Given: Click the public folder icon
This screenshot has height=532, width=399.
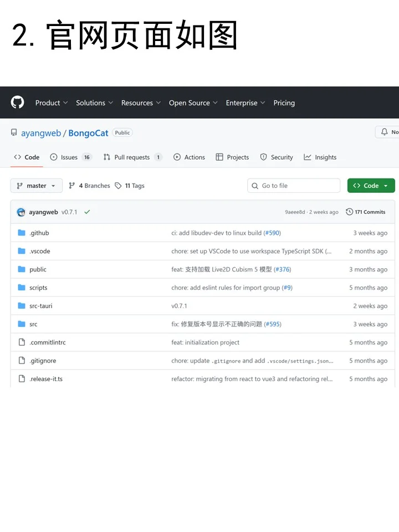Looking at the screenshot, I should point(22,269).
